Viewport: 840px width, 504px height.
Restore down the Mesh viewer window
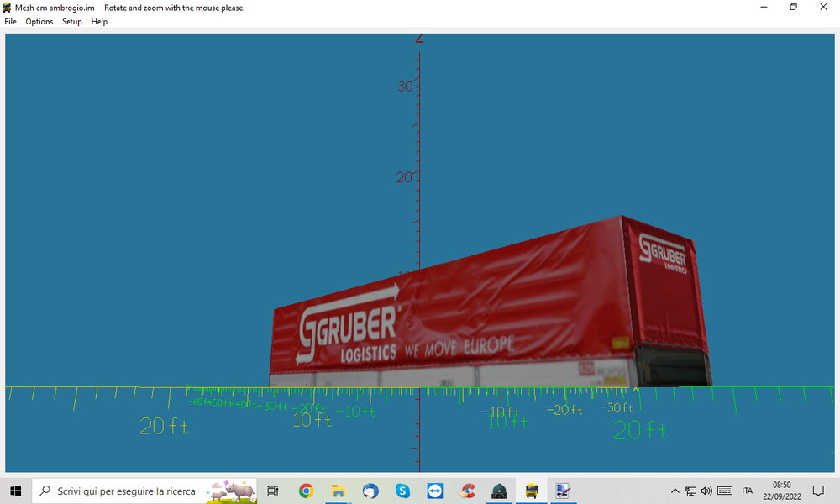pos(794,7)
